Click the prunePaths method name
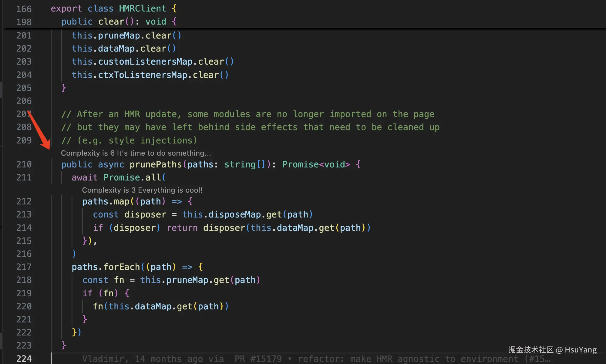606x364 pixels. pos(155,164)
